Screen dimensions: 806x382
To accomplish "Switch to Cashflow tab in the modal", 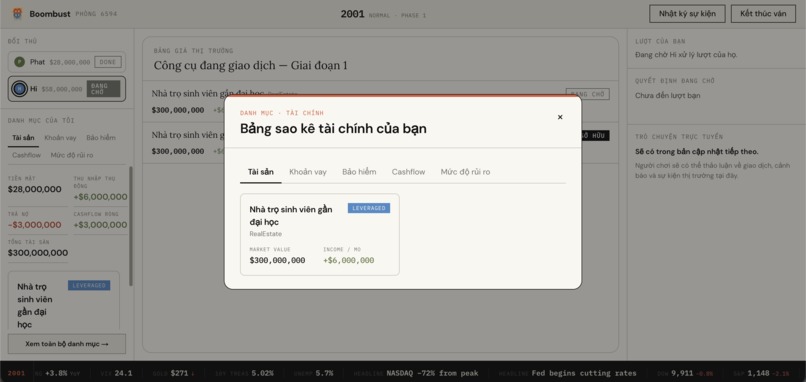I will 408,172.
